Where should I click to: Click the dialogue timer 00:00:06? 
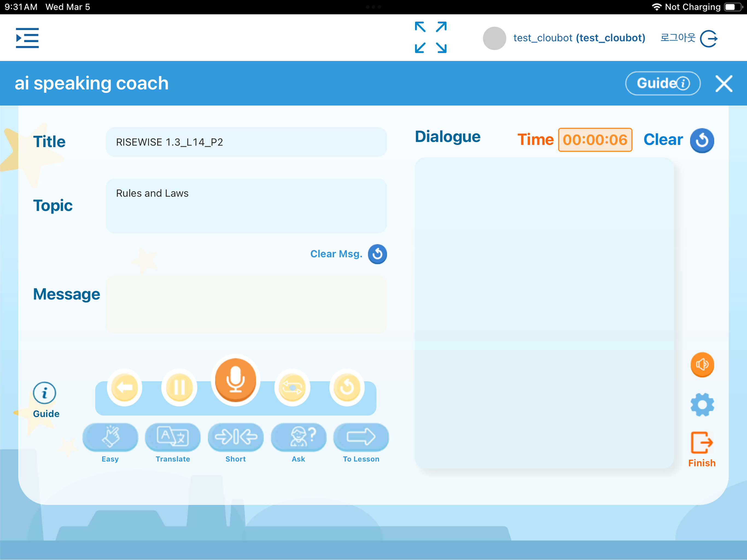595,139
